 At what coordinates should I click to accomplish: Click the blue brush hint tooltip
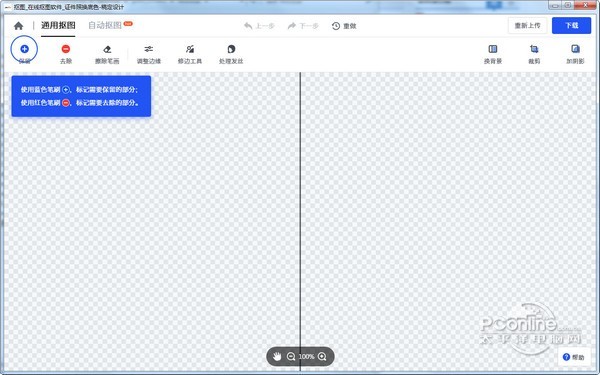click(x=81, y=96)
